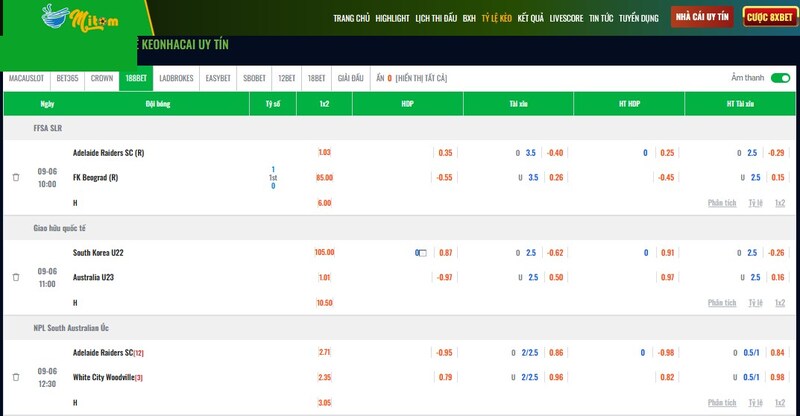Click the 0.98 HT under odds for White City Woodville
The width and height of the screenshot is (800, 416).
778,377
